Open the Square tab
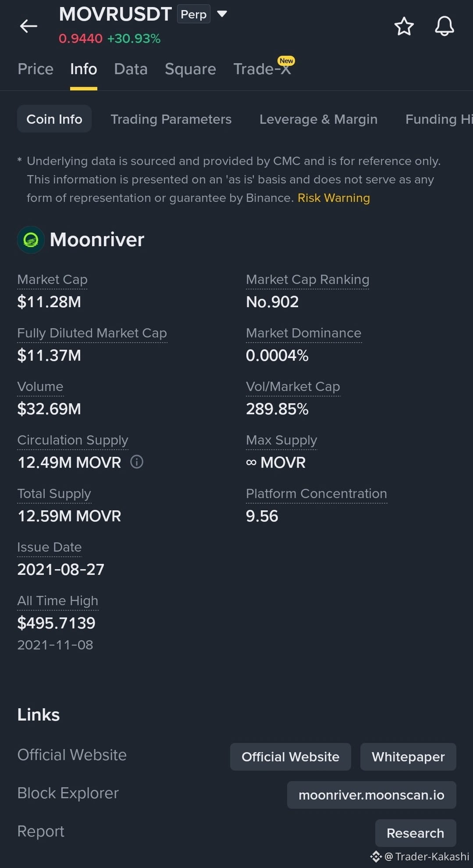 [x=190, y=69]
